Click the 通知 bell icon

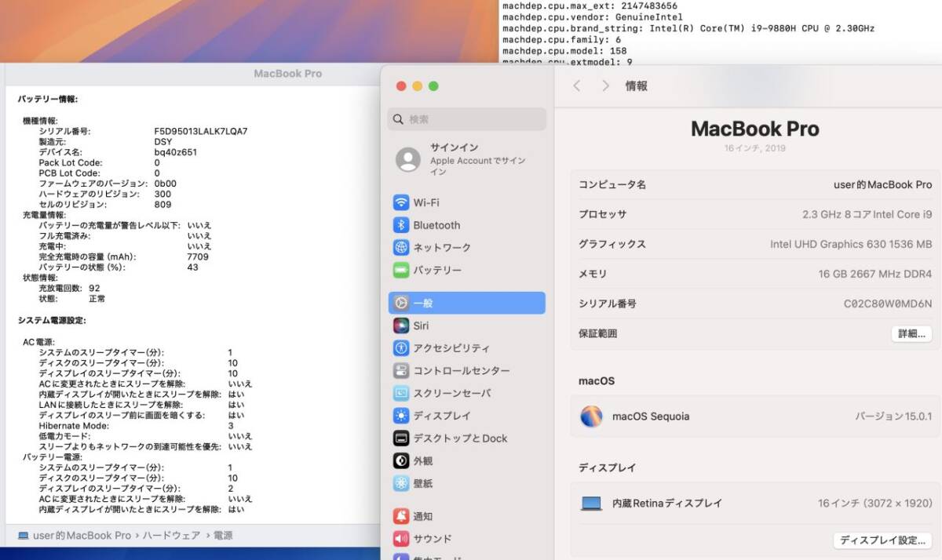coord(401,516)
